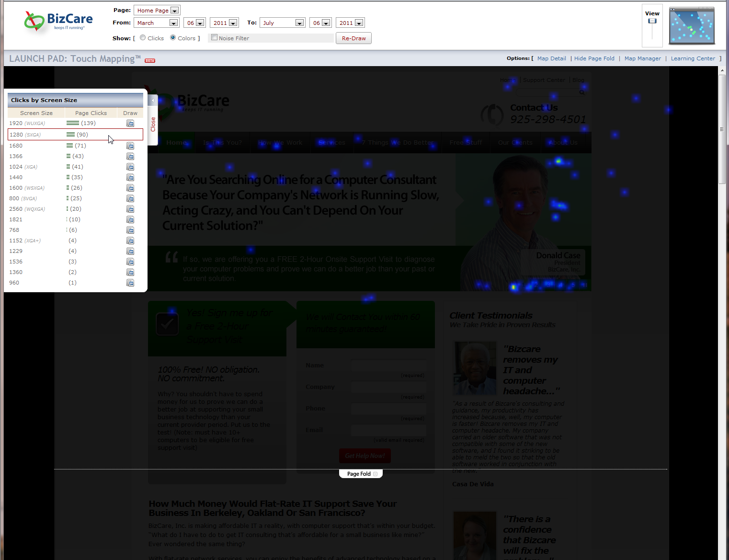
Task: Close the Page Fold marker
Action: 376,474
